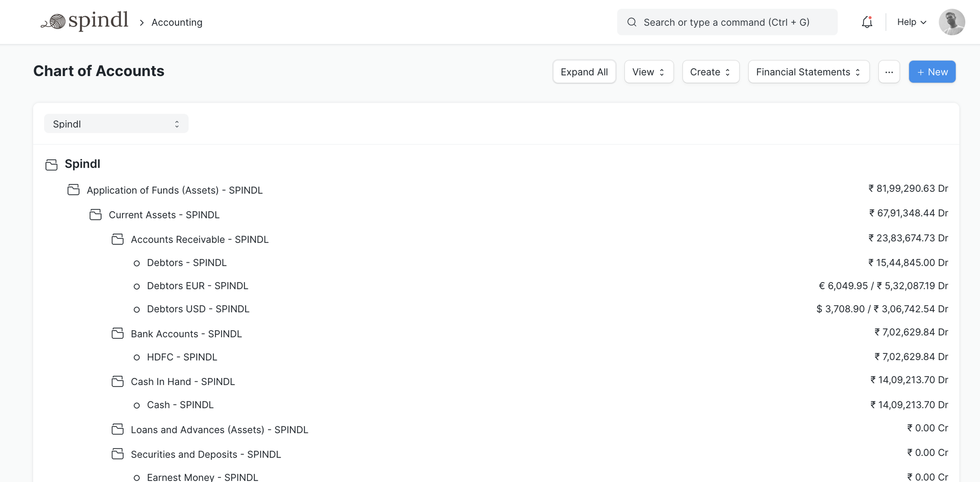This screenshot has width=980, height=482.
Task: Click folder icon beside Application of Funds
Action: pyautogui.click(x=73, y=190)
